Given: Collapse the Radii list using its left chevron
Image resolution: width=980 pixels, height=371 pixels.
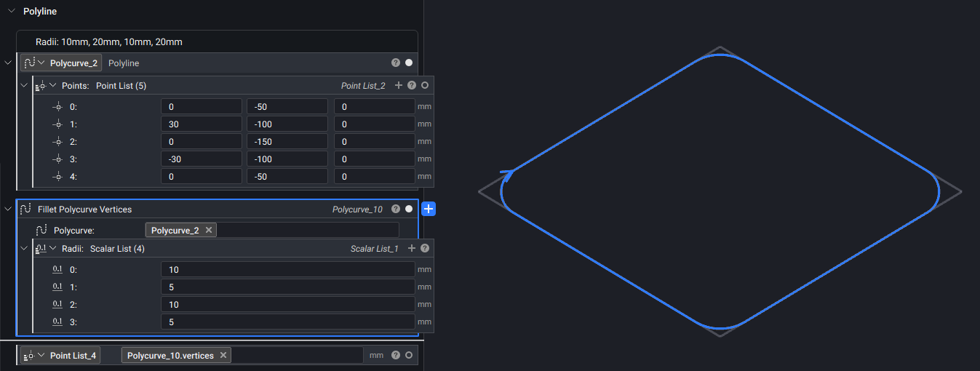Looking at the screenshot, I should click(24, 249).
